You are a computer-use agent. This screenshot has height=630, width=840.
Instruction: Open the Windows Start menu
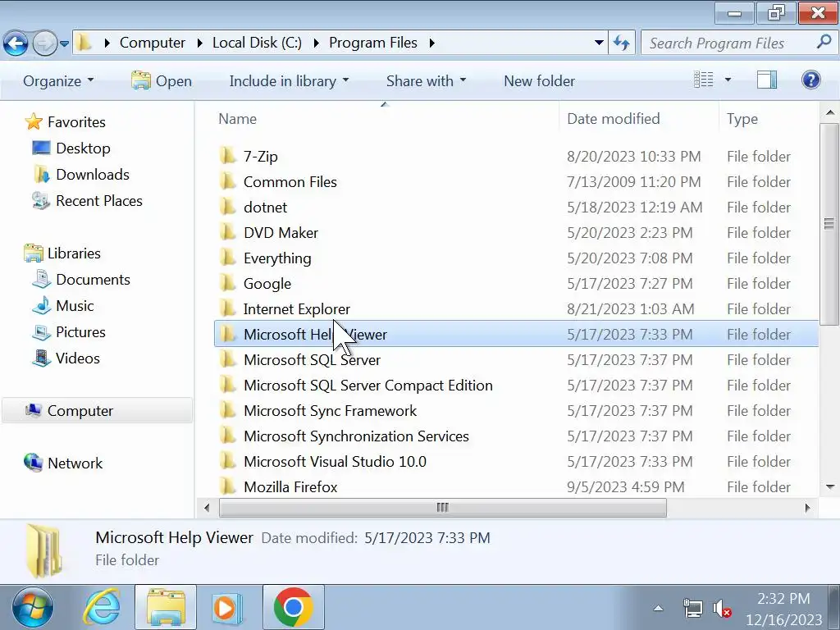[x=33, y=608]
